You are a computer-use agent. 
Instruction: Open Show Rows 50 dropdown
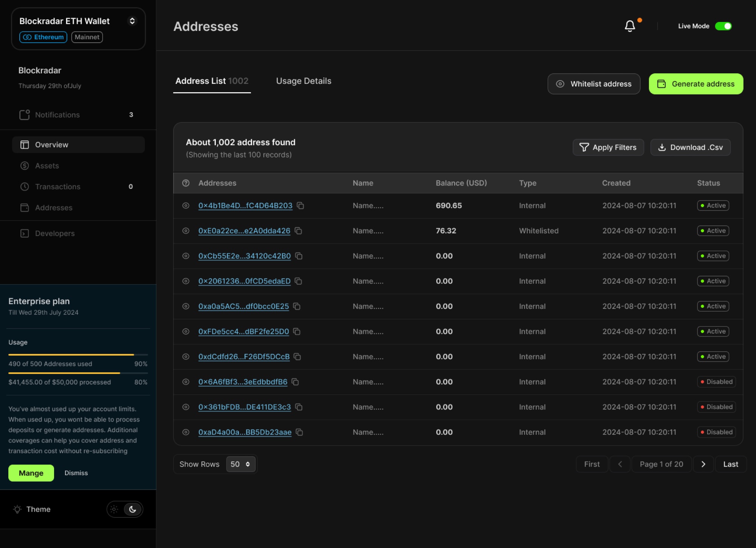coord(240,464)
